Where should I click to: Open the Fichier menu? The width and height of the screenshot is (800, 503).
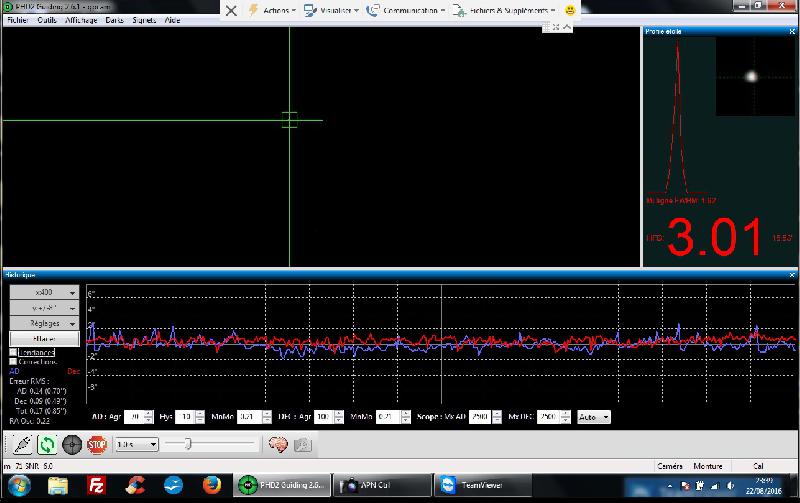pos(18,20)
